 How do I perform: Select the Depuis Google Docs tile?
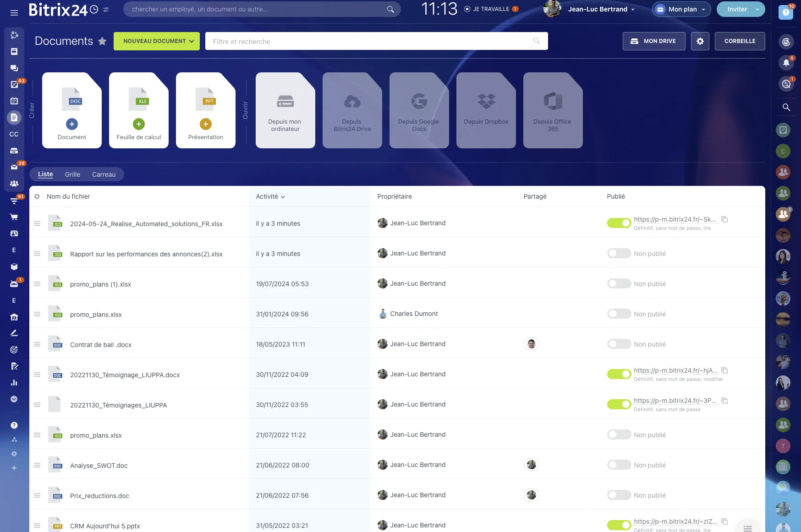[418, 110]
